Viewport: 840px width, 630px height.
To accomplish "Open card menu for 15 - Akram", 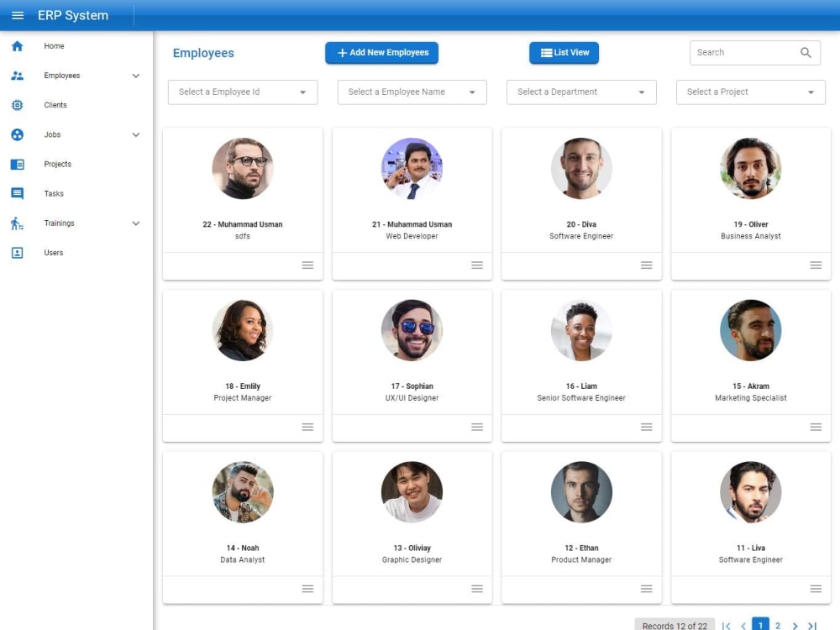I will [x=816, y=427].
